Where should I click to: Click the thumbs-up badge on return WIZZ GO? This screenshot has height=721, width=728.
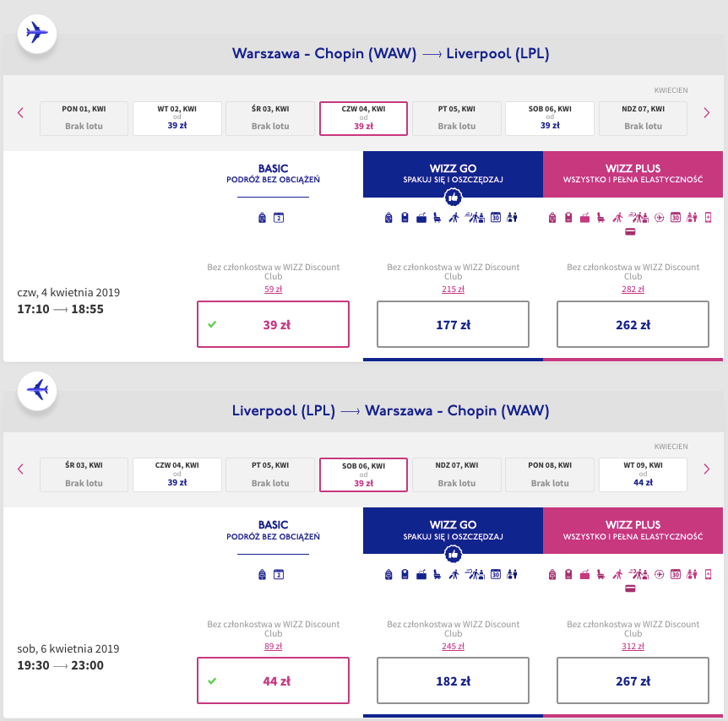click(x=453, y=554)
